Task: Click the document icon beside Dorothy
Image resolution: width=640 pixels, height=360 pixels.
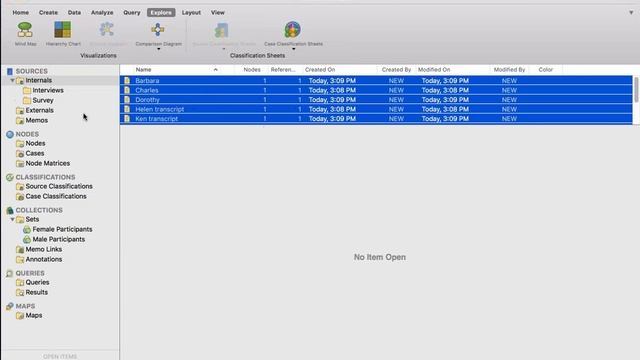Action: tap(127, 100)
